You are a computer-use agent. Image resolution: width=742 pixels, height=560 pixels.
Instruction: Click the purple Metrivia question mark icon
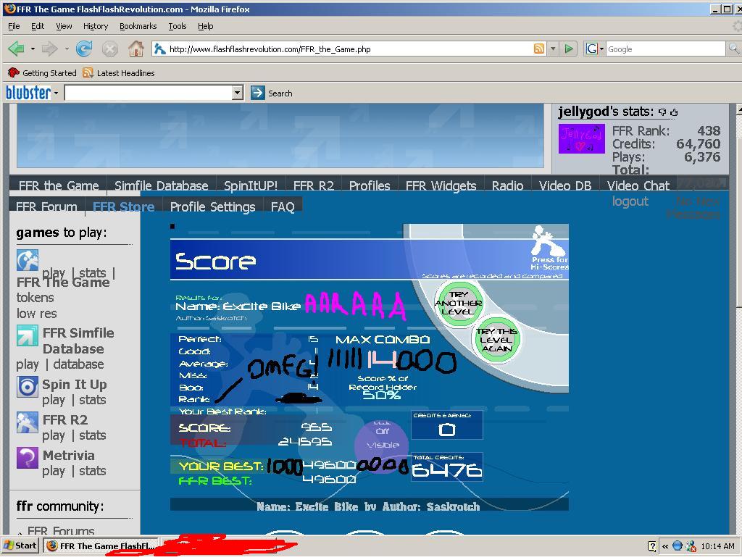tap(28, 458)
